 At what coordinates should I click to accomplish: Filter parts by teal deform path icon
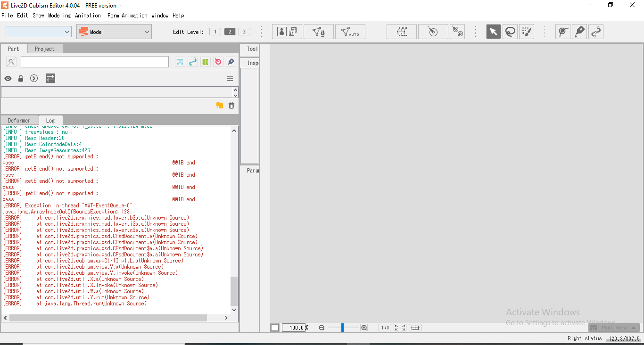coord(193,62)
